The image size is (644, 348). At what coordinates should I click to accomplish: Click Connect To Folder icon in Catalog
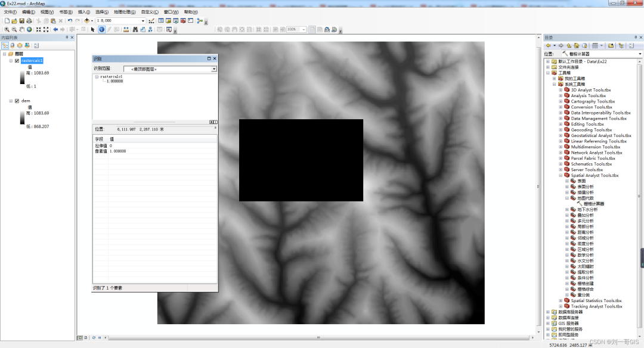tap(611, 45)
